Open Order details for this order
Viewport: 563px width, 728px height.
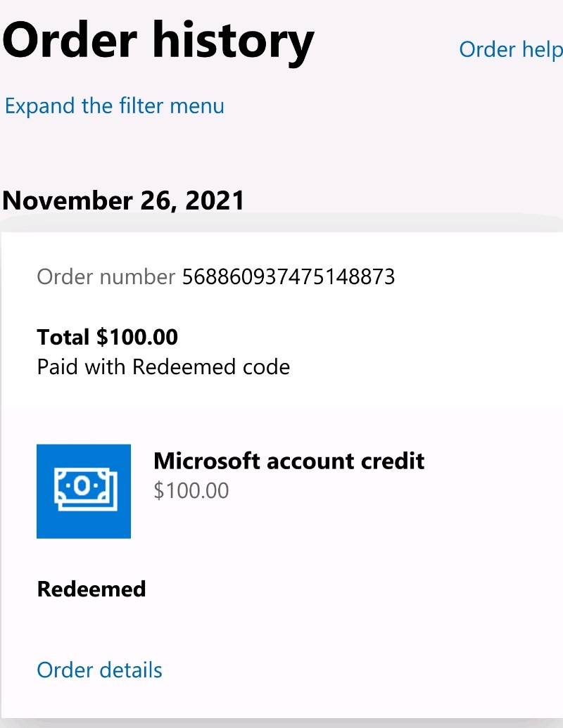[x=99, y=670]
